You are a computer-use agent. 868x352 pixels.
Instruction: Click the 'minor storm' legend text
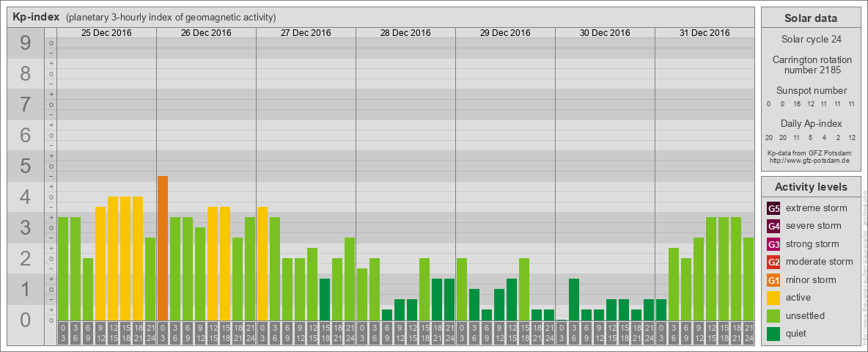pos(811,279)
